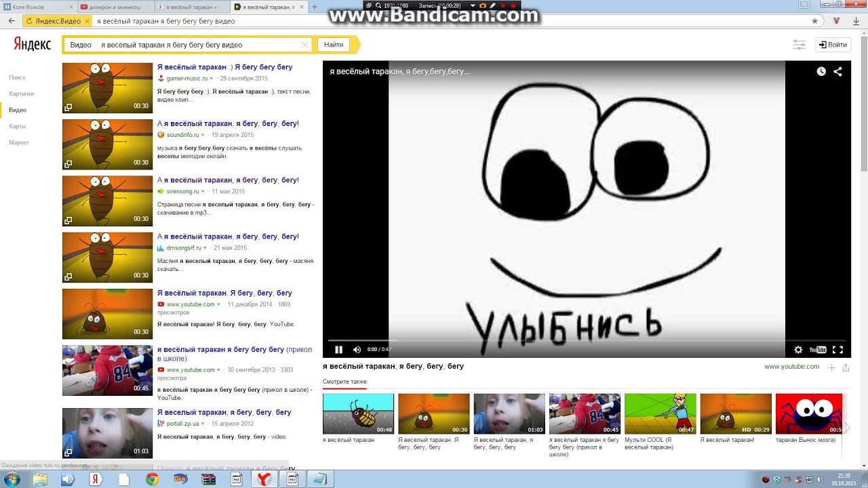
Task: Pause the video with the pause button
Action: point(338,350)
